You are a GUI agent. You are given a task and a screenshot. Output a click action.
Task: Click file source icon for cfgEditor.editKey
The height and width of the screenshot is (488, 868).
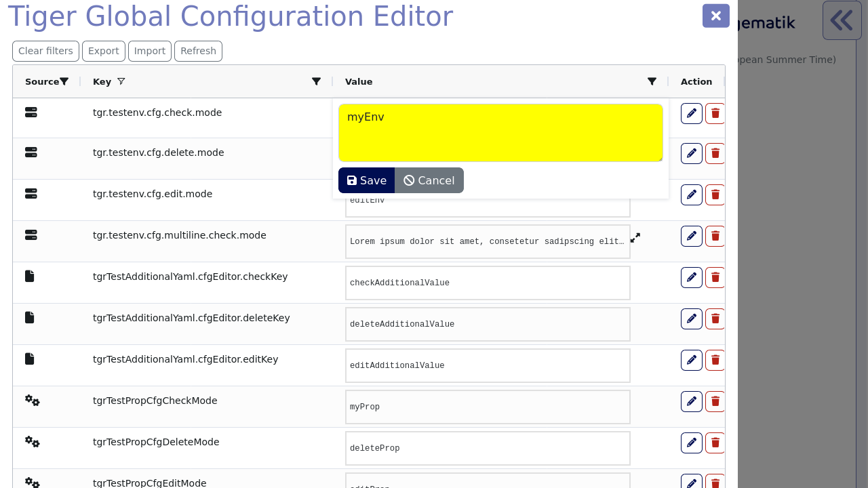30,359
